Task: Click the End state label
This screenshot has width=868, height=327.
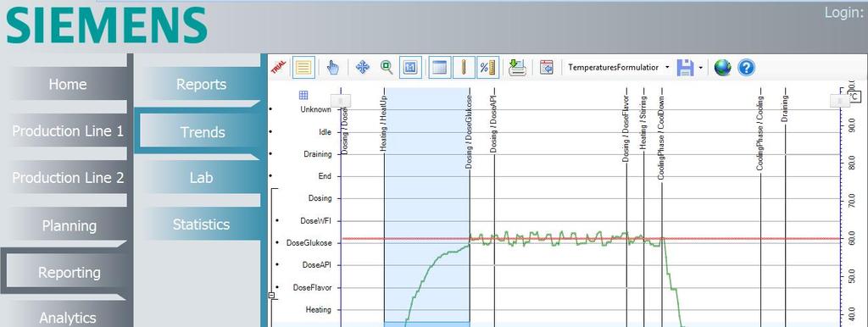Action: click(x=325, y=176)
